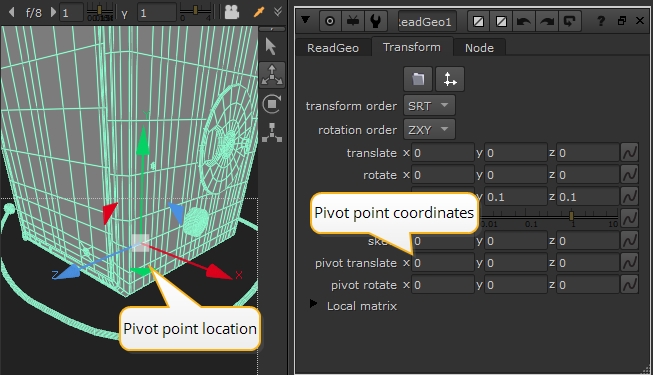Click the camera lock icon in viewer
The image size is (653, 375).
pos(232,12)
